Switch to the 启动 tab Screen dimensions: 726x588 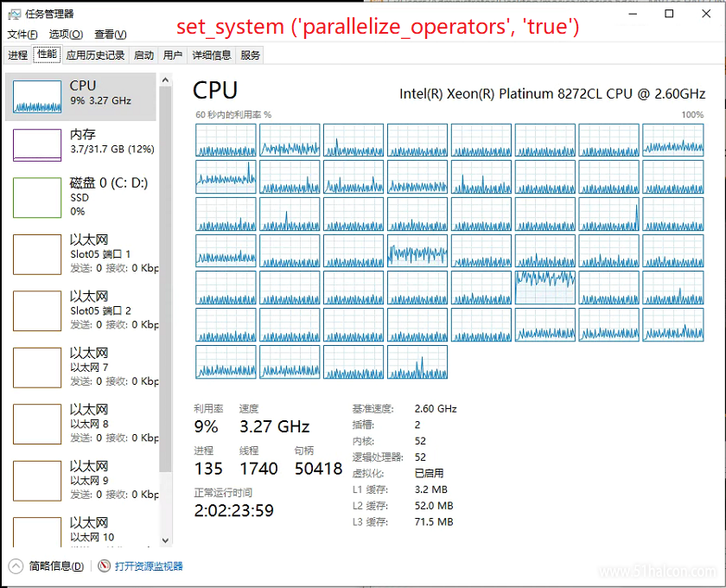click(143, 55)
